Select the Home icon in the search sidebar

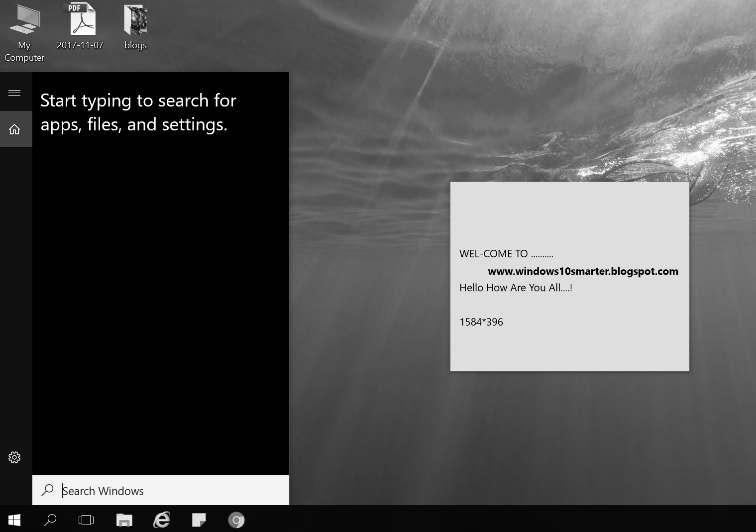pyautogui.click(x=14, y=128)
